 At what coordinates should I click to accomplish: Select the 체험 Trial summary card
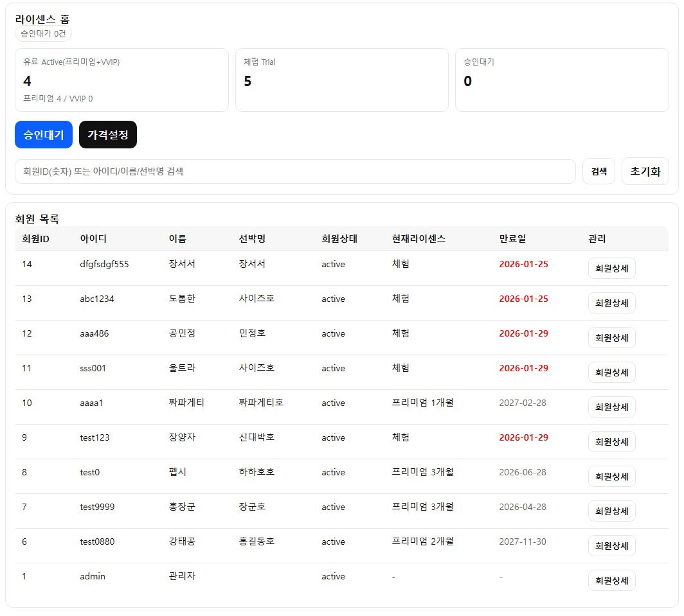[x=342, y=80]
